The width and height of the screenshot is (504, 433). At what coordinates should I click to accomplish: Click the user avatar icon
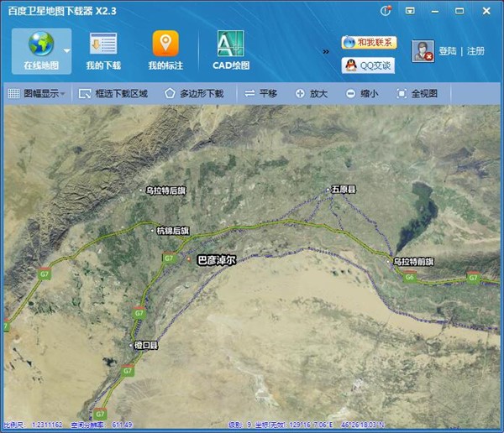point(423,51)
